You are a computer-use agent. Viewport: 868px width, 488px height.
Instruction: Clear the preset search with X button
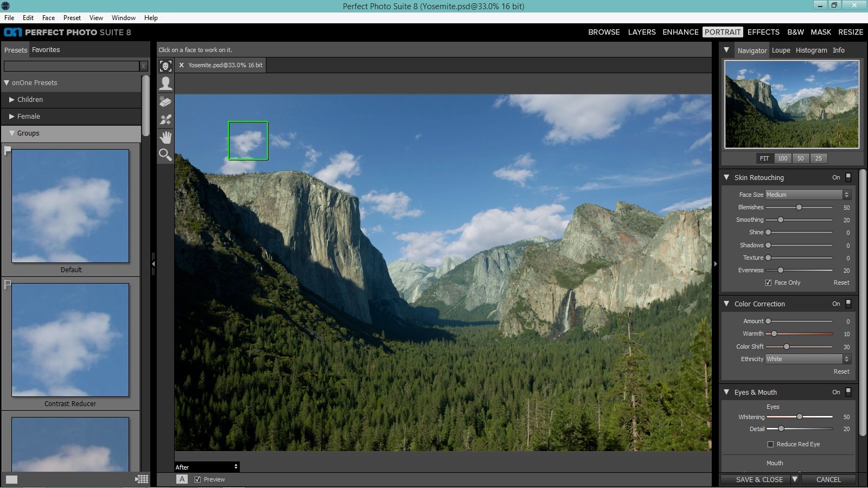tap(143, 66)
